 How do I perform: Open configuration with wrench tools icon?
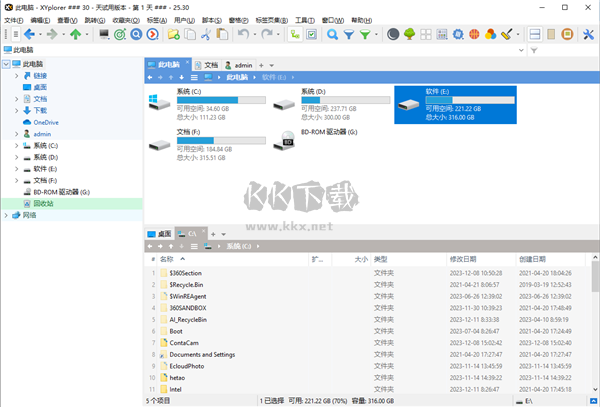589,34
